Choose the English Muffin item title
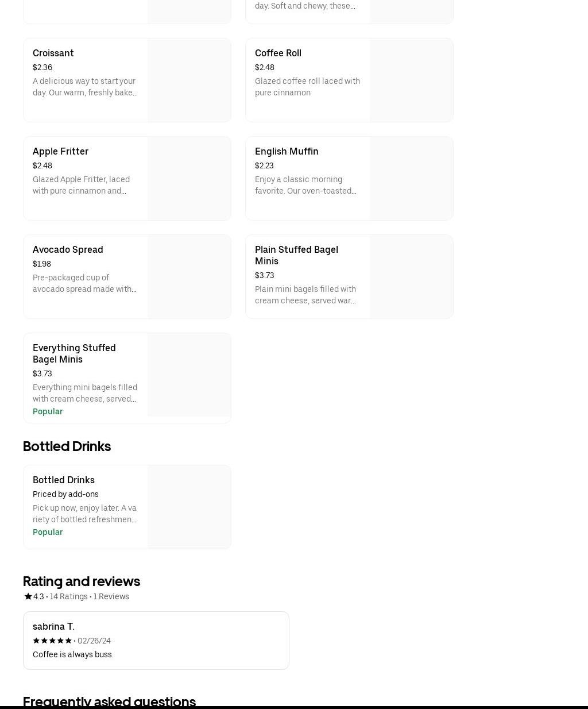 pyautogui.click(x=287, y=151)
